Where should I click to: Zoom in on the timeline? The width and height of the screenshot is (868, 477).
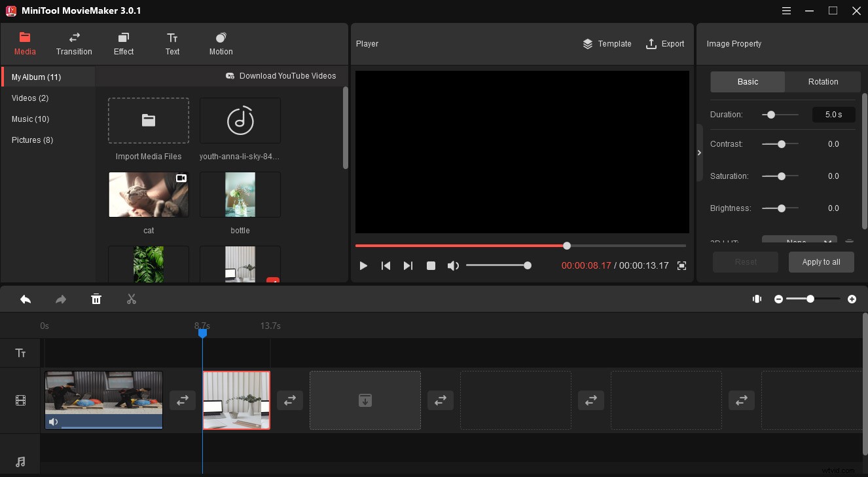click(x=852, y=299)
